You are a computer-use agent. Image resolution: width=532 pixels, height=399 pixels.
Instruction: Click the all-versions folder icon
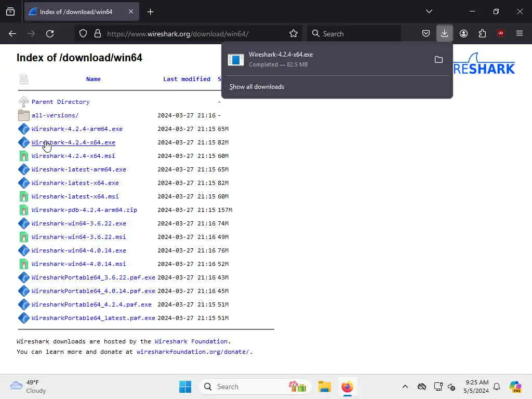(24, 115)
